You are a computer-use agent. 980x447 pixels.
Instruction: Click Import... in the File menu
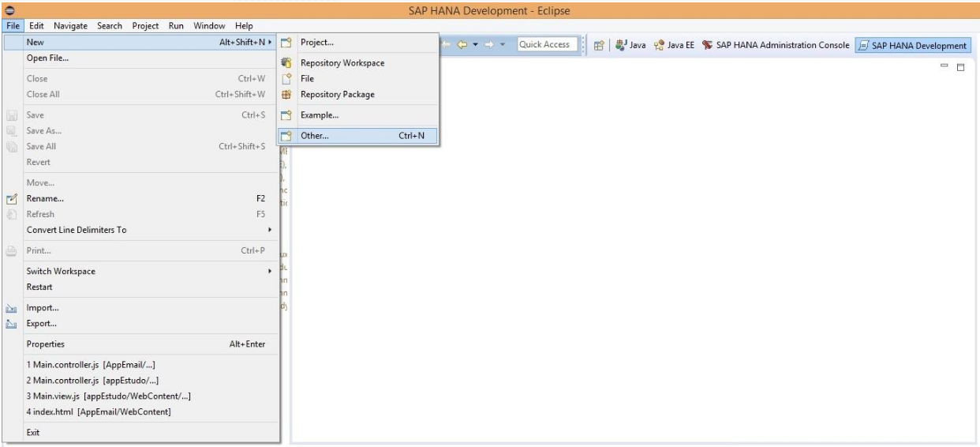[x=43, y=307]
